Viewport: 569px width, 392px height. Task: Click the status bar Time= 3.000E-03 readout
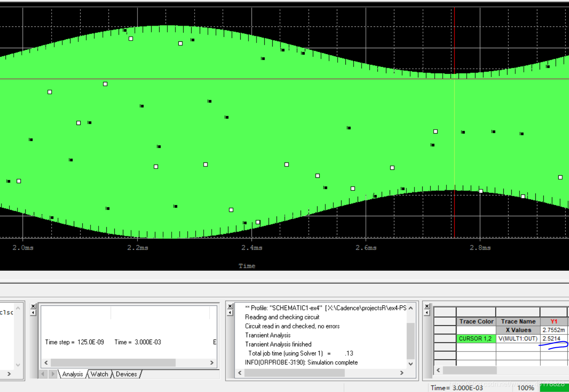tap(457, 388)
